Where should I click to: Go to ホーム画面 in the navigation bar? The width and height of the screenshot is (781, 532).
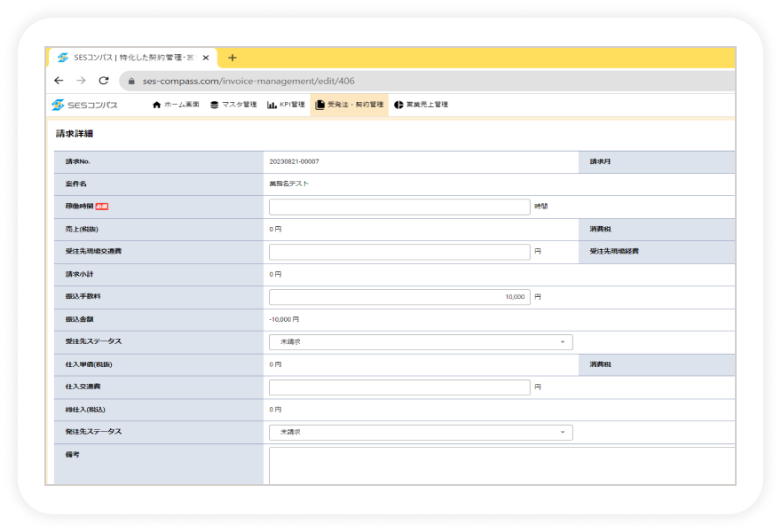click(x=181, y=105)
